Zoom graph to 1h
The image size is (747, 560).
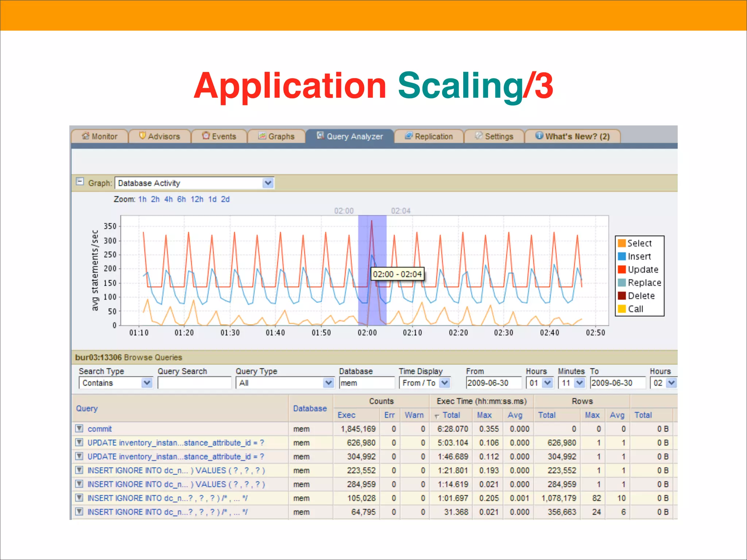coord(142,199)
